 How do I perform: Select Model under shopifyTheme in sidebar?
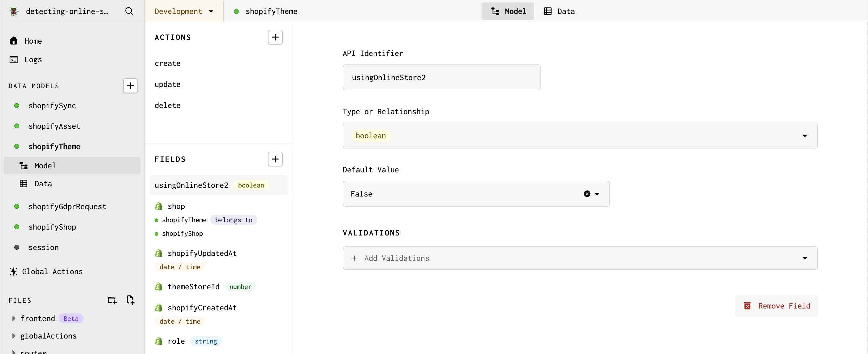tap(72, 166)
